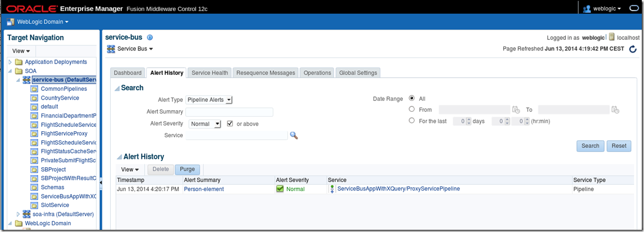
Task: Open the WebLogic Domain menu
Action: pos(37,22)
